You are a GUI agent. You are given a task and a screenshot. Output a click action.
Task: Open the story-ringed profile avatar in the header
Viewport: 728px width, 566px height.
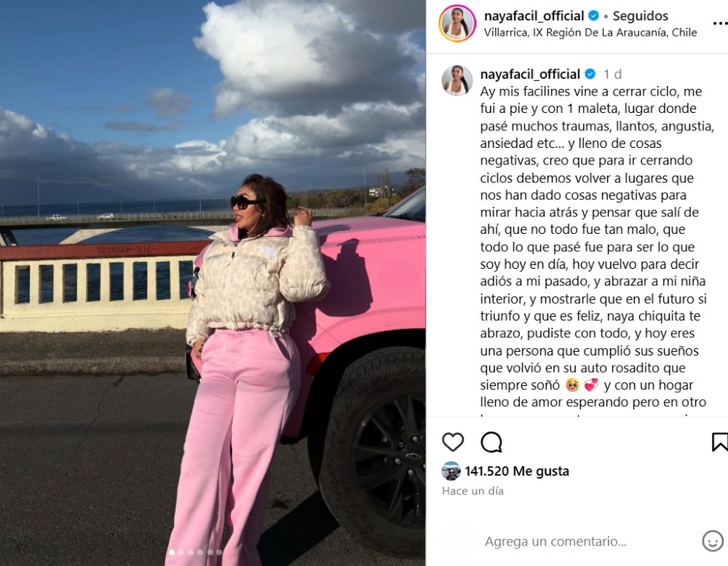tap(457, 23)
